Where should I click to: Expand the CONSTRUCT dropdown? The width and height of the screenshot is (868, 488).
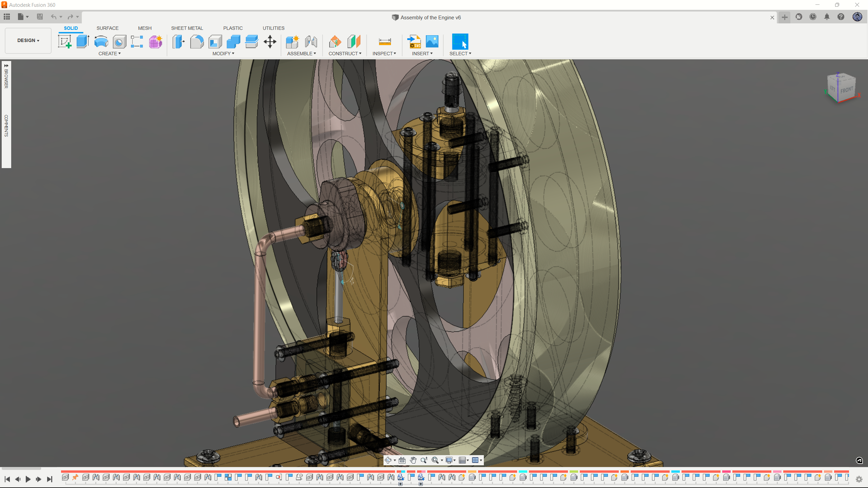tap(344, 54)
